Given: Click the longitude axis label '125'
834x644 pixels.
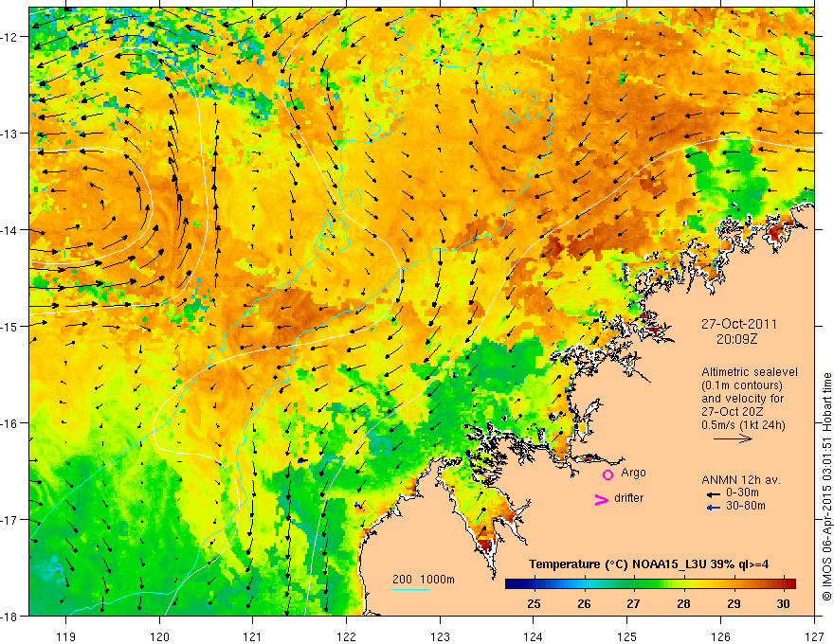Looking at the screenshot, I should point(627,636).
